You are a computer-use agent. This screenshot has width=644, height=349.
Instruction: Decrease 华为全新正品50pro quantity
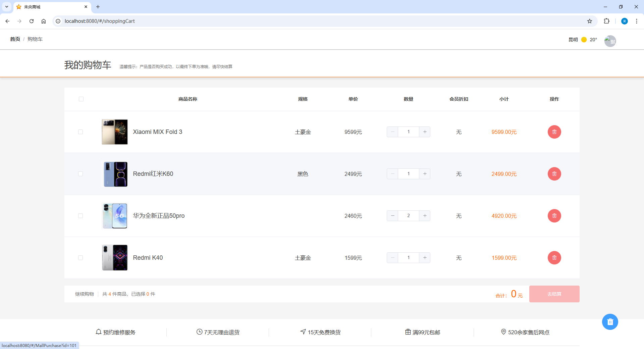392,216
